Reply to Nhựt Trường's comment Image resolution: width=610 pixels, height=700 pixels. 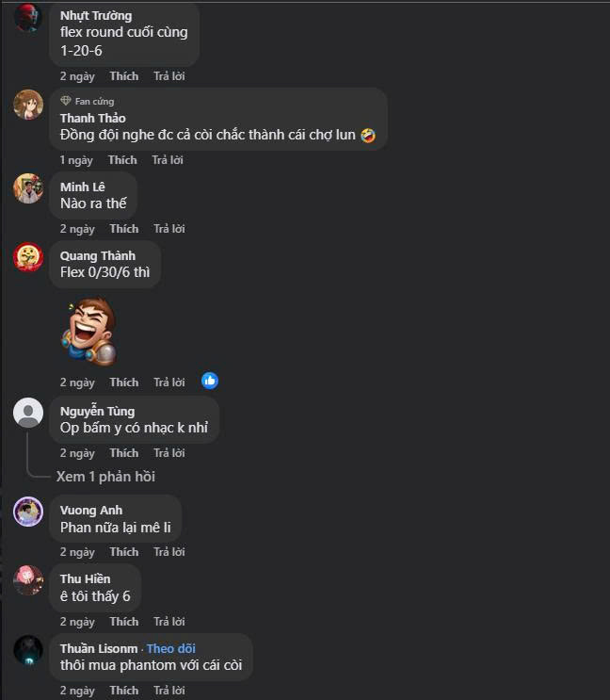tap(169, 76)
